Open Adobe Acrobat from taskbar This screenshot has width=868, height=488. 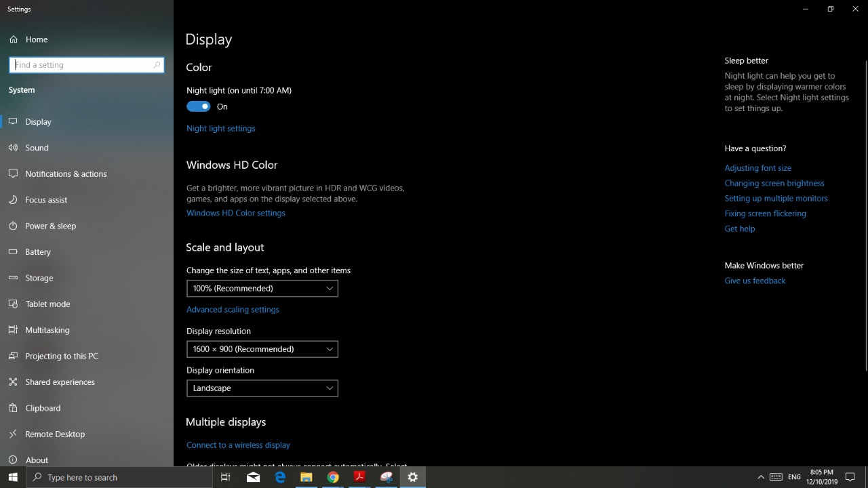point(359,477)
